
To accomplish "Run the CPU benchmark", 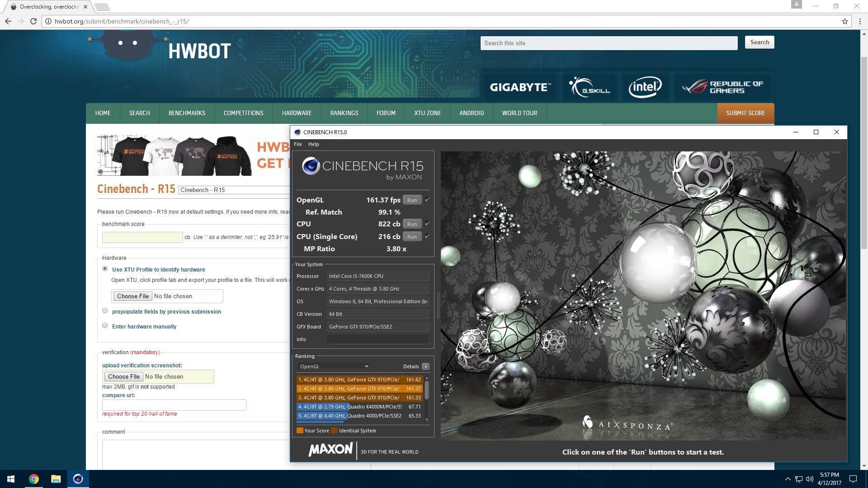I will point(412,224).
